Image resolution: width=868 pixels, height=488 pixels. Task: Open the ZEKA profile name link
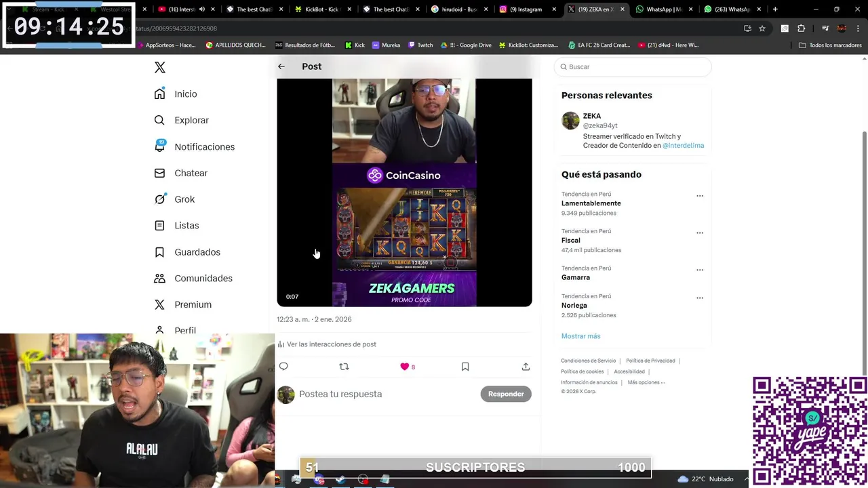[x=592, y=116]
